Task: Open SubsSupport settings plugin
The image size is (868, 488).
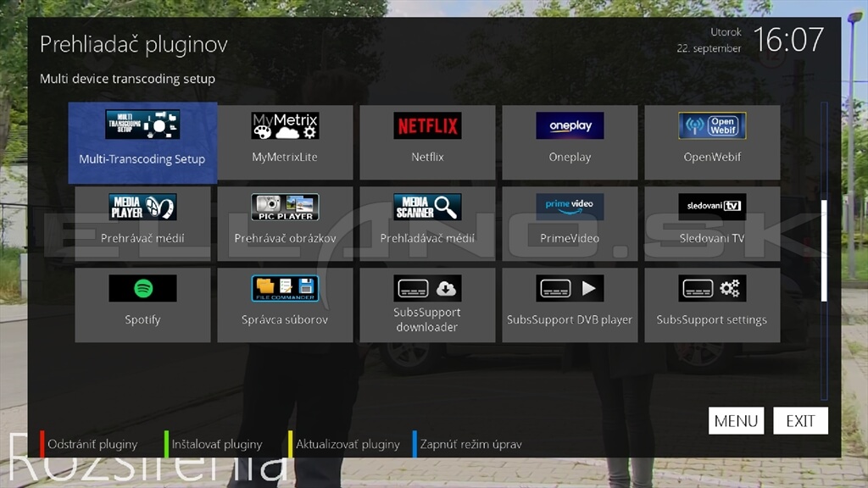Action: [x=712, y=305]
